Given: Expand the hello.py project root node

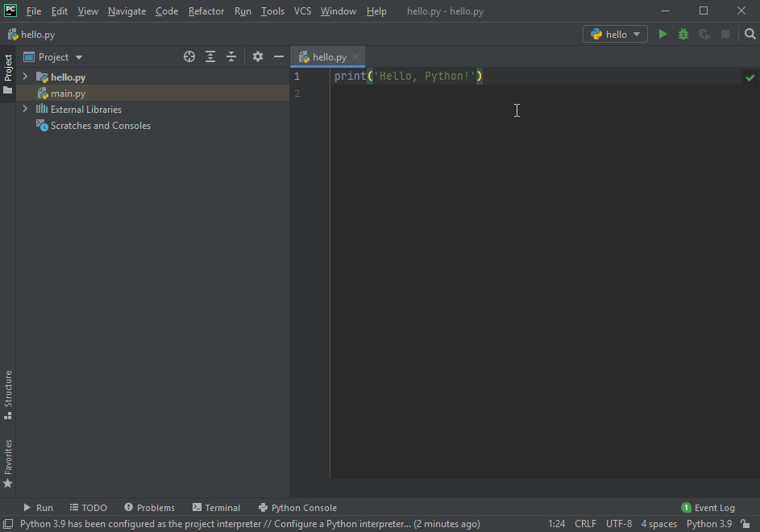Looking at the screenshot, I should [25, 77].
